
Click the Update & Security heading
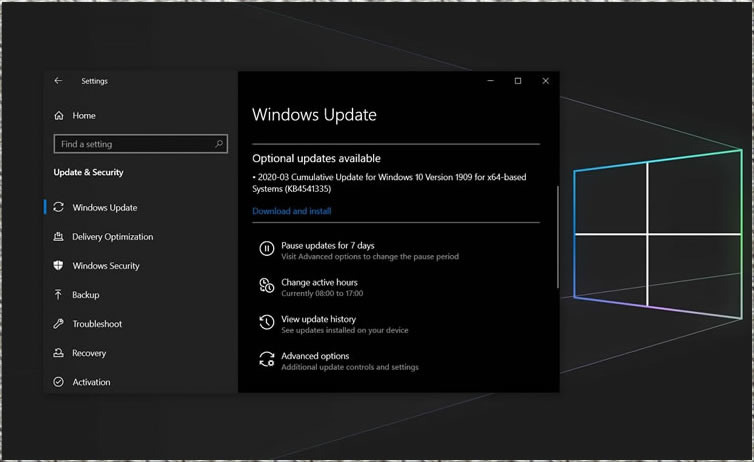coord(88,172)
